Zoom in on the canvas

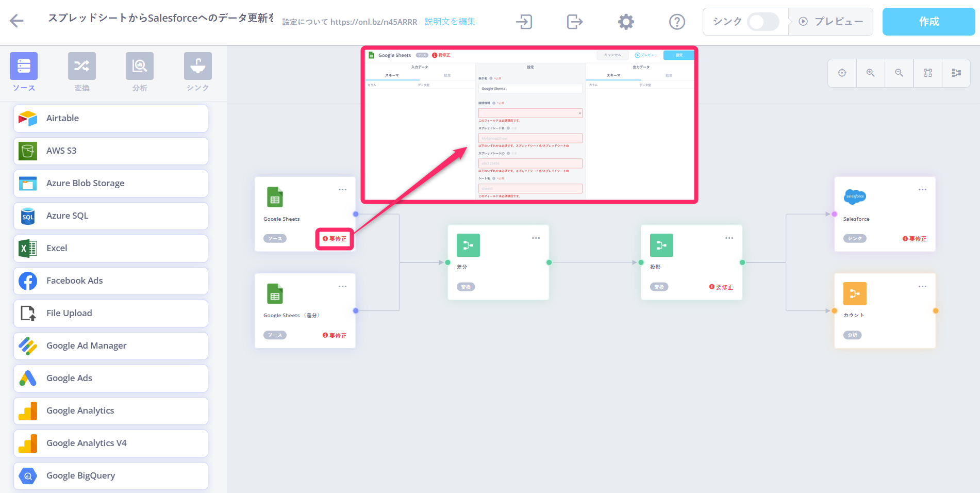[870, 73]
